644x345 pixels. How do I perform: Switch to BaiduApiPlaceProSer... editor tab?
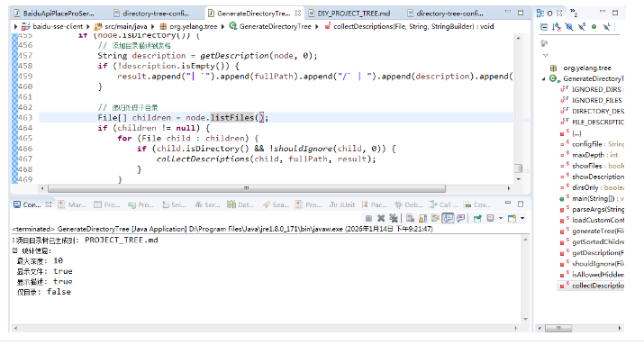[x=54, y=14]
